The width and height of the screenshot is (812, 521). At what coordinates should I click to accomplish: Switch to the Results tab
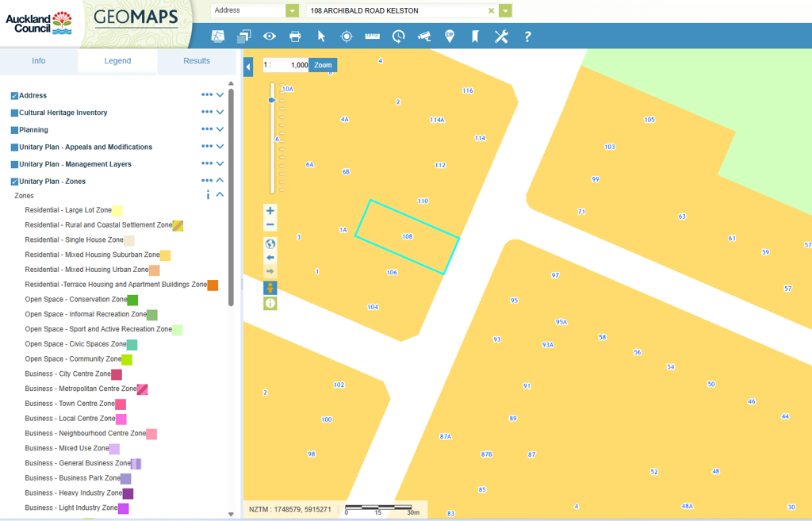[197, 61]
